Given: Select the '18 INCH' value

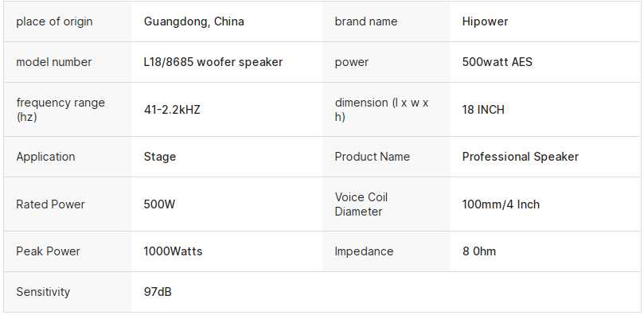Looking at the screenshot, I should [x=483, y=110].
